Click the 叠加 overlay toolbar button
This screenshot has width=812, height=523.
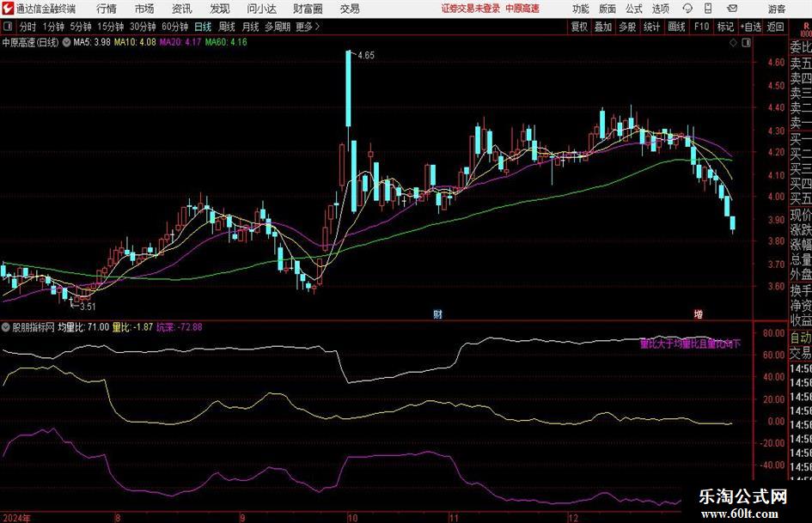(603, 27)
